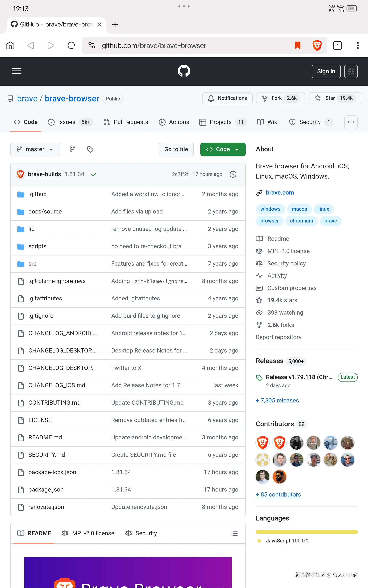
Task: Switch to the Issues tab
Action: tap(70, 122)
